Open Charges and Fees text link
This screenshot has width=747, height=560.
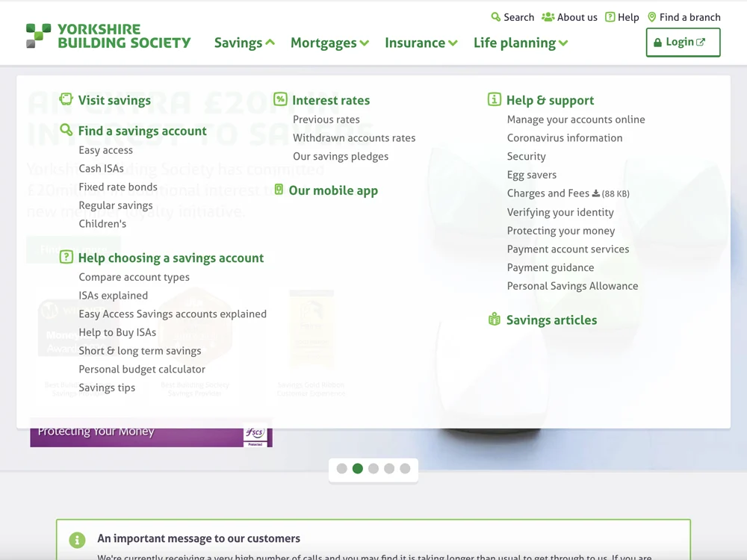pyautogui.click(x=548, y=193)
